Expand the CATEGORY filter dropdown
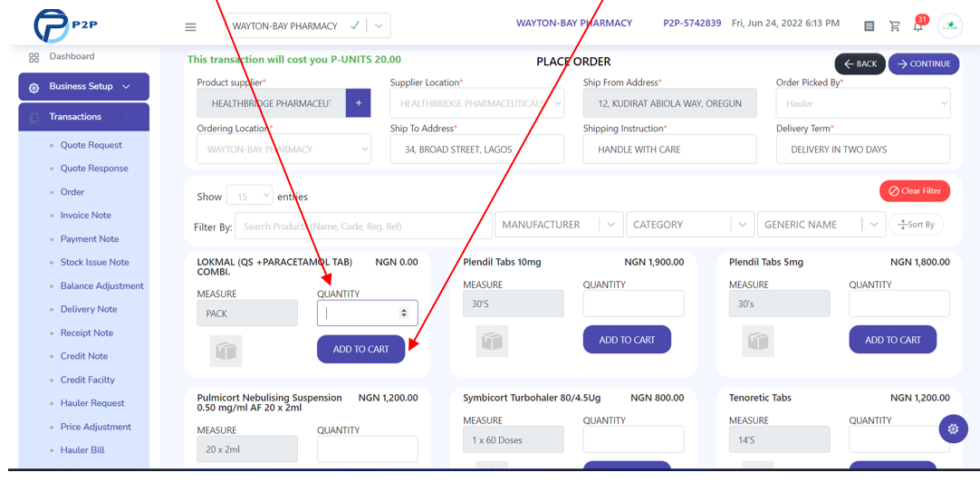This screenshot has height=482, width=980. [690, 225]
